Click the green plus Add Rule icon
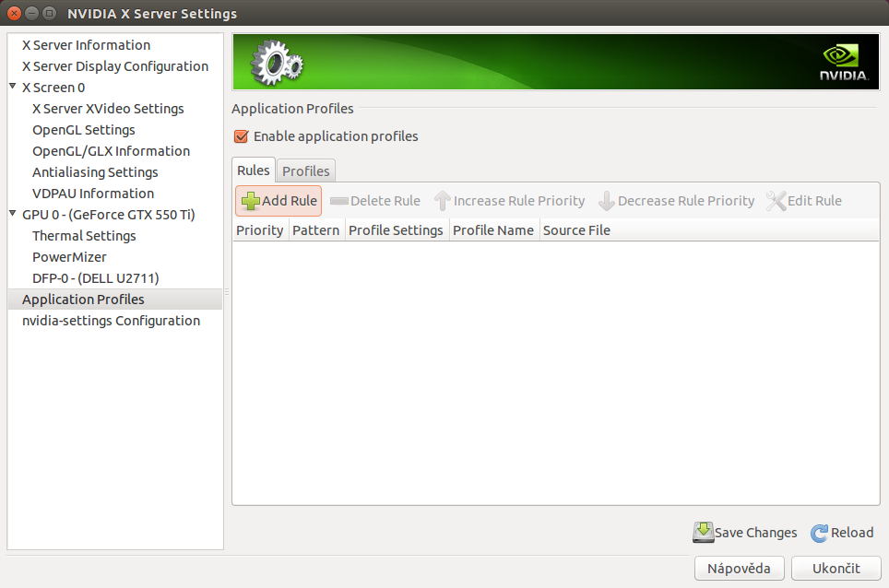889x588 pixels. pos(251,201)
